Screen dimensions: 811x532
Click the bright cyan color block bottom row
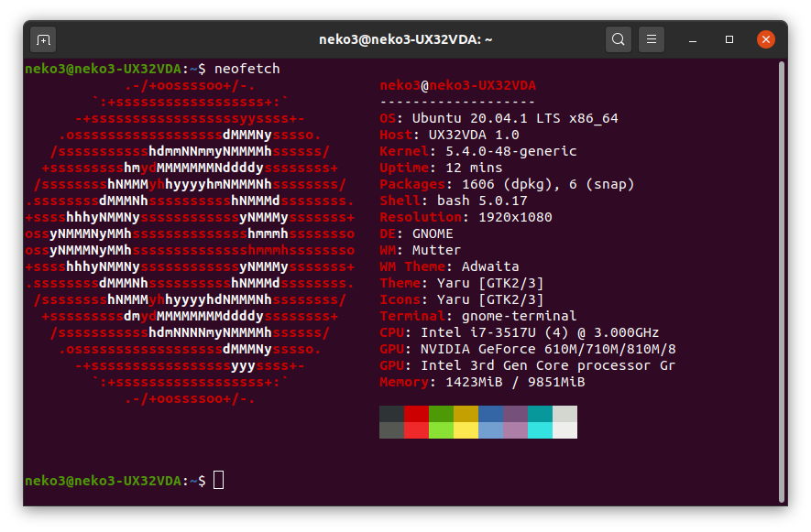coord(541,430)
